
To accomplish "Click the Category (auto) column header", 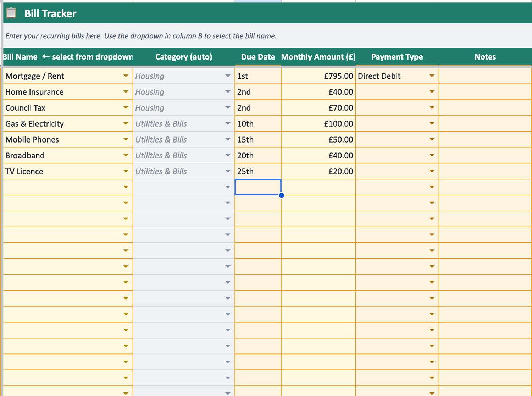I will click(x=184, y=57).
